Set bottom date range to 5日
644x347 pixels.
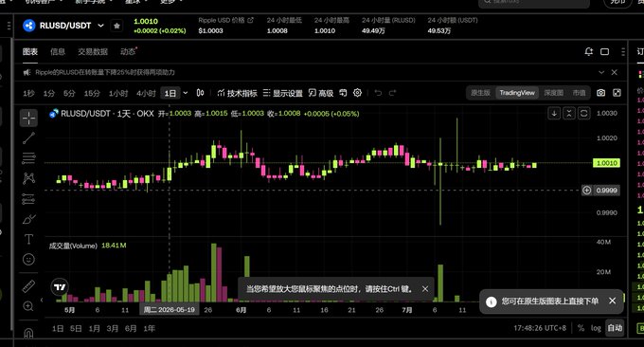[x=76, y=328]
